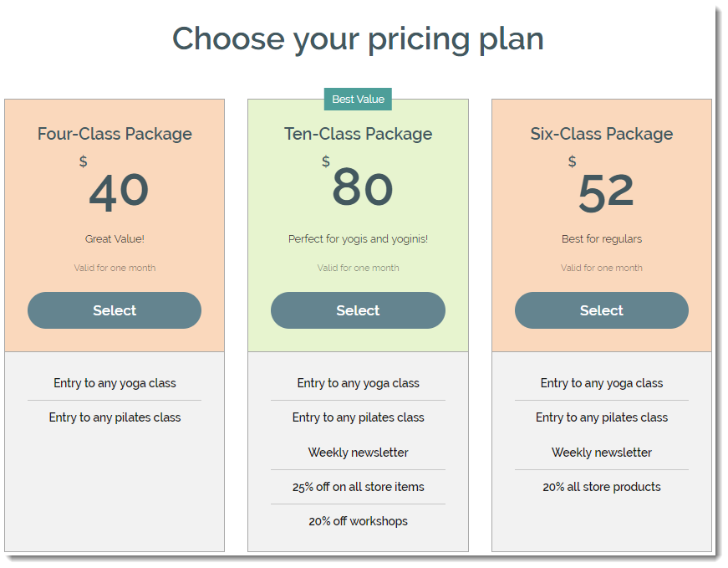This screenshot has height=568, width=728.
Task: Click the Six-Class Package title
Action: point(602,134)
